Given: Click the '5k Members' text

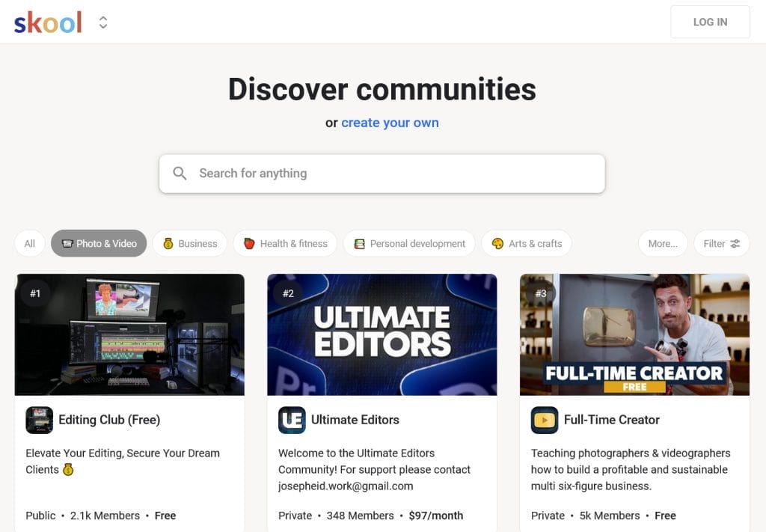Looking at the screenshot, I should (x=610, y=516).
